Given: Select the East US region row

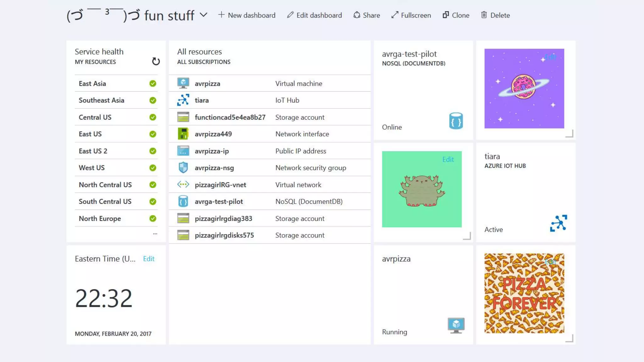Looking at the screenshot, I should 116,134.
